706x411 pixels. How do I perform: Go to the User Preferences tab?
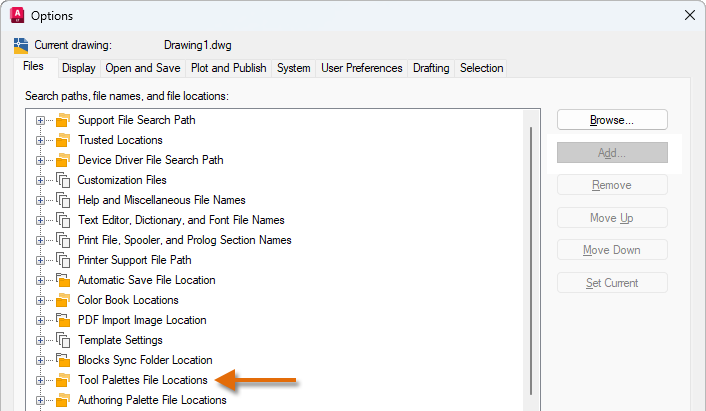(361, 68)
